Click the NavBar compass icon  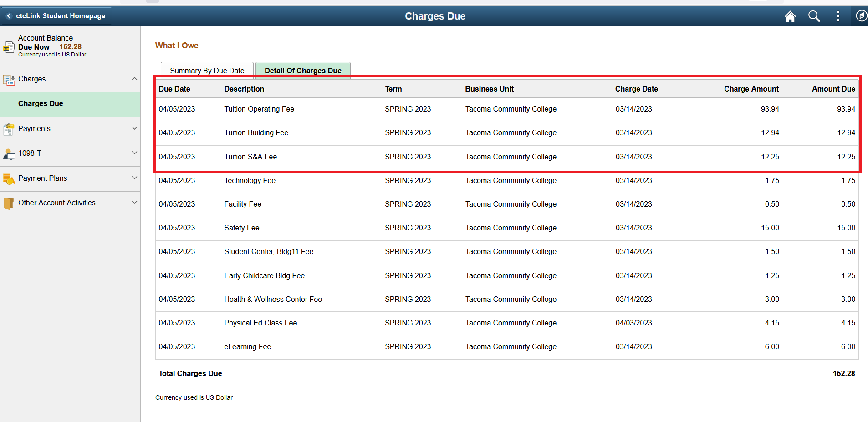point(861,16)
